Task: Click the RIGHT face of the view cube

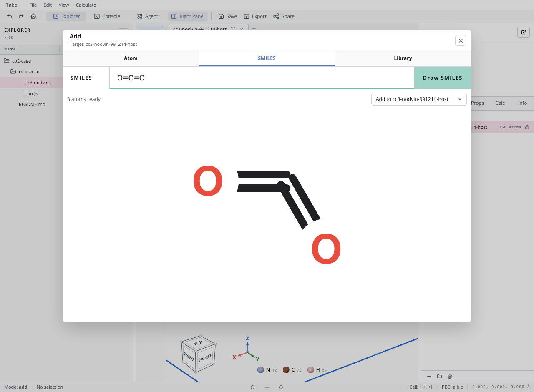Action: point(189,357)
